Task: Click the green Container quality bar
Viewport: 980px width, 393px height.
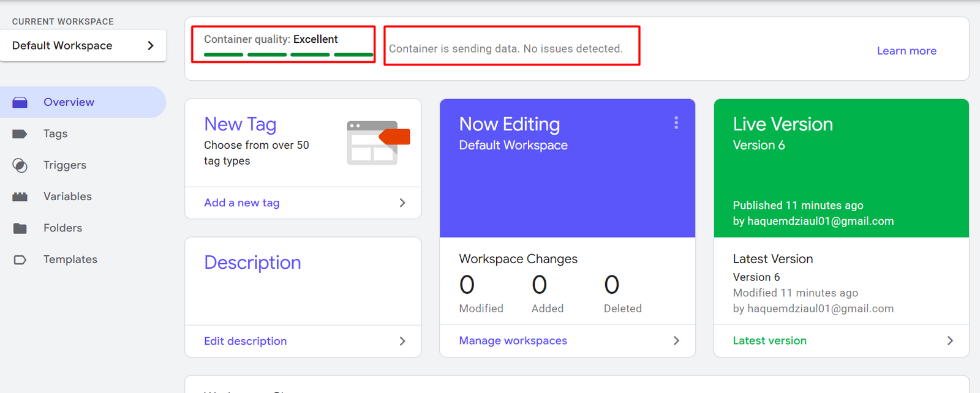Action: [x=288, y=54]
